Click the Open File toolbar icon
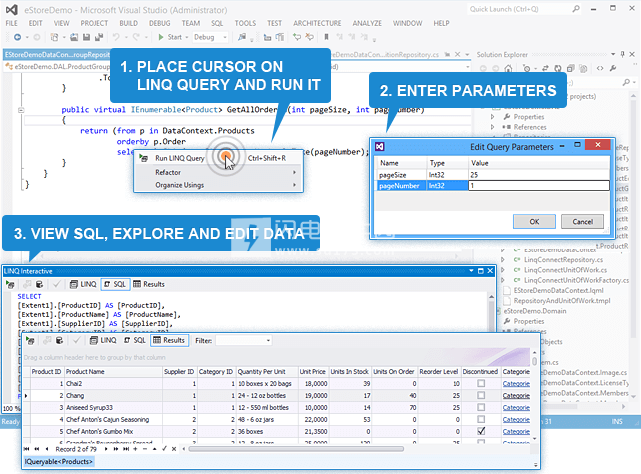 pos(74,37)
